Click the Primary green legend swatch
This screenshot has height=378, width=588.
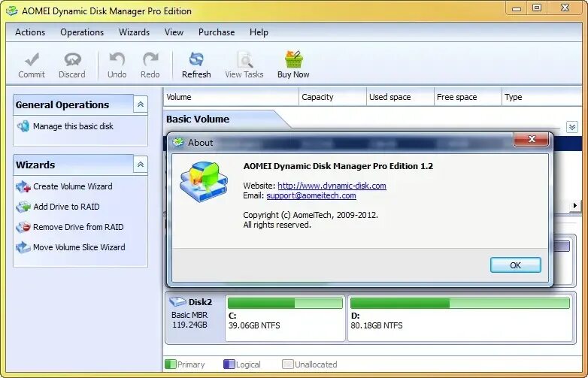(171, 364)
